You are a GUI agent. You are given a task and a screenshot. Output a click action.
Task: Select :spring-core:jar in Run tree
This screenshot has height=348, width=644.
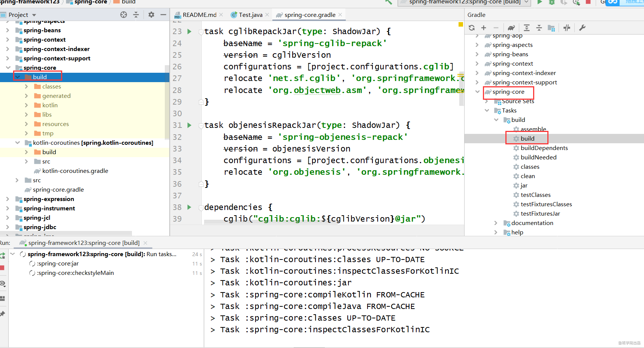tap(58, 264)
